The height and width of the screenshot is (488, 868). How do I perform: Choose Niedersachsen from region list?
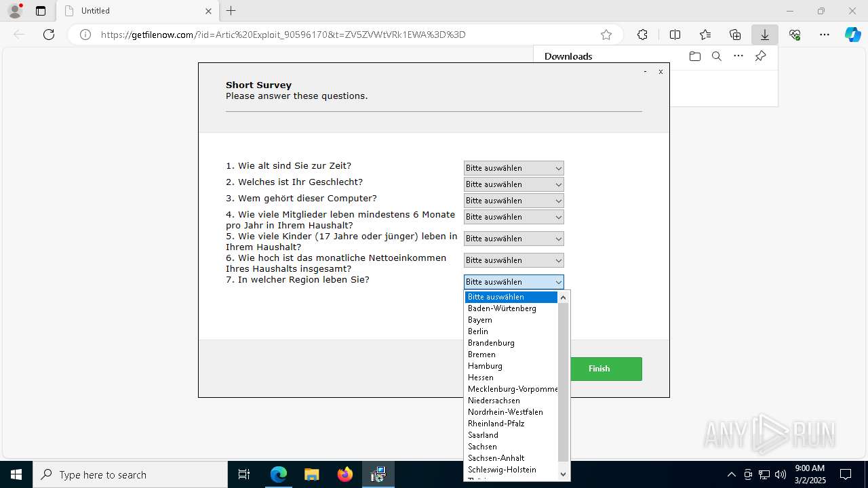(x=511, y=401)
